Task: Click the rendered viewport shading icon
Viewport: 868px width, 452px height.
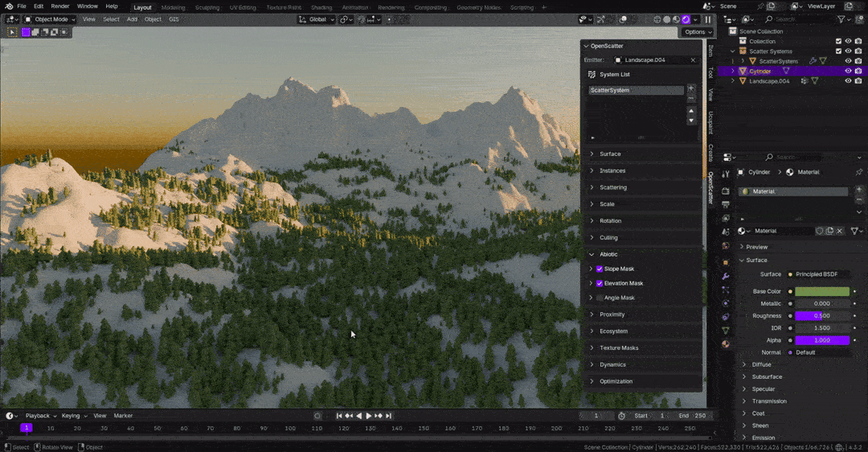Action: pos(686,19)
